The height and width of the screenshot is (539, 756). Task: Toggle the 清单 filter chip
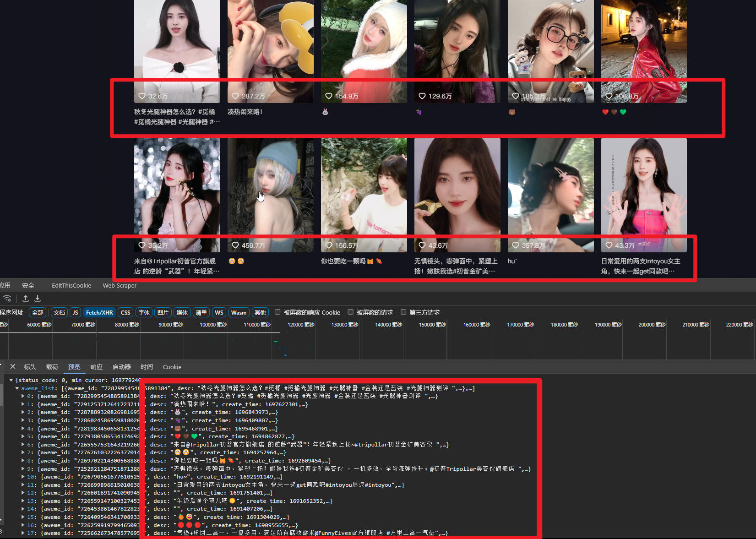(x=201, y=312)
